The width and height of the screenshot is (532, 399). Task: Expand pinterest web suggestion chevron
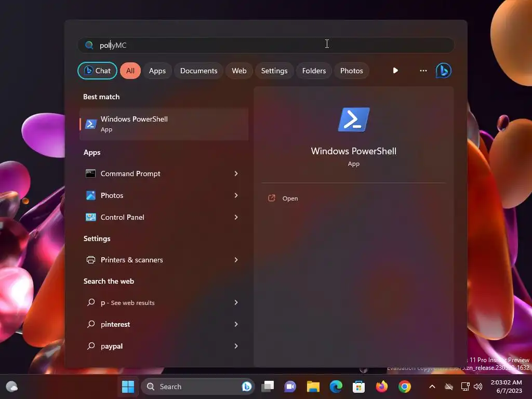pyautogui.click(x=236, y=324)
